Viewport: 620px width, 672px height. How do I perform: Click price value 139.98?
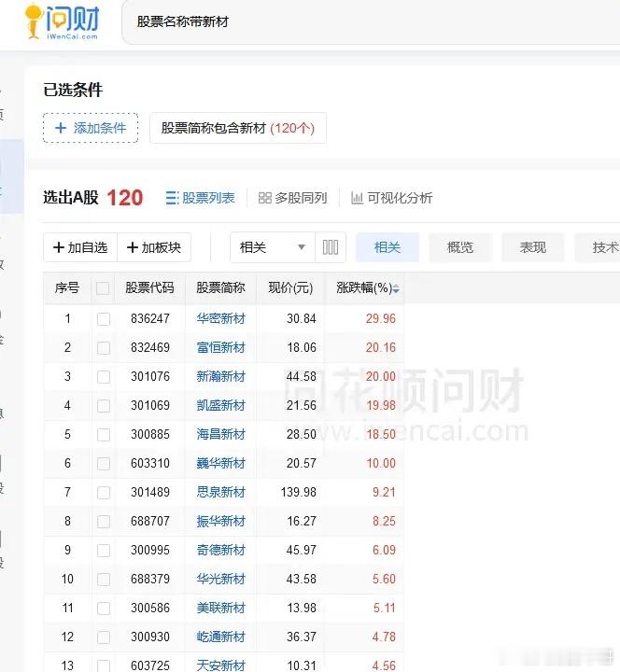pyautogui.click(x=299, y=493)
